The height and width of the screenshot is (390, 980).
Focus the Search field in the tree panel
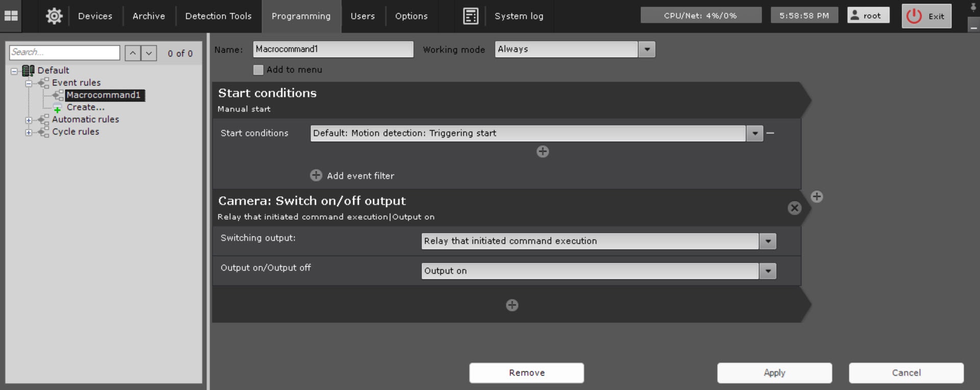pyautogui.click(x=64, y=53)
